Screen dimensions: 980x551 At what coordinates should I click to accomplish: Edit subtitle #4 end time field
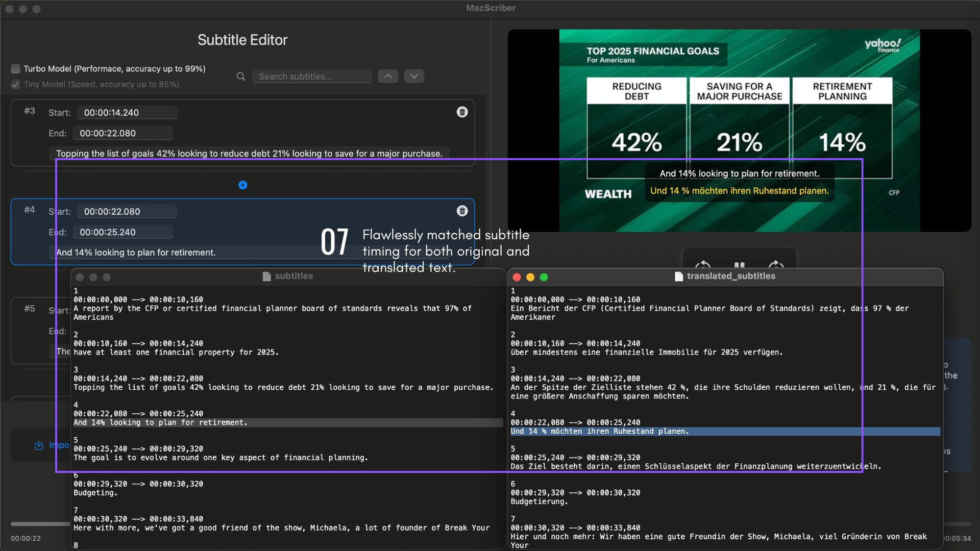[122, 232]
